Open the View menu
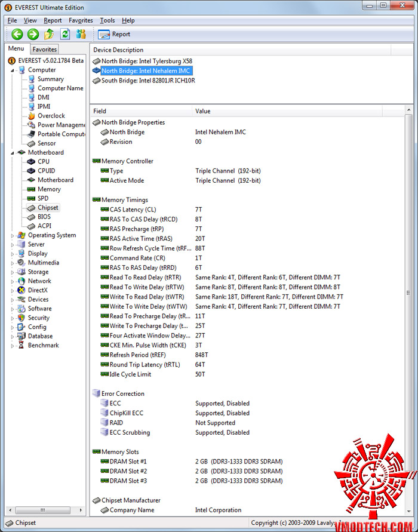 (x=30, y=20)
